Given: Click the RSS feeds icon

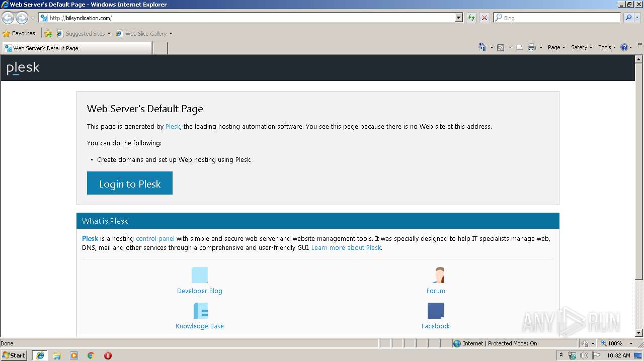Looking at the screenshot, I should (x=501, y=47).
